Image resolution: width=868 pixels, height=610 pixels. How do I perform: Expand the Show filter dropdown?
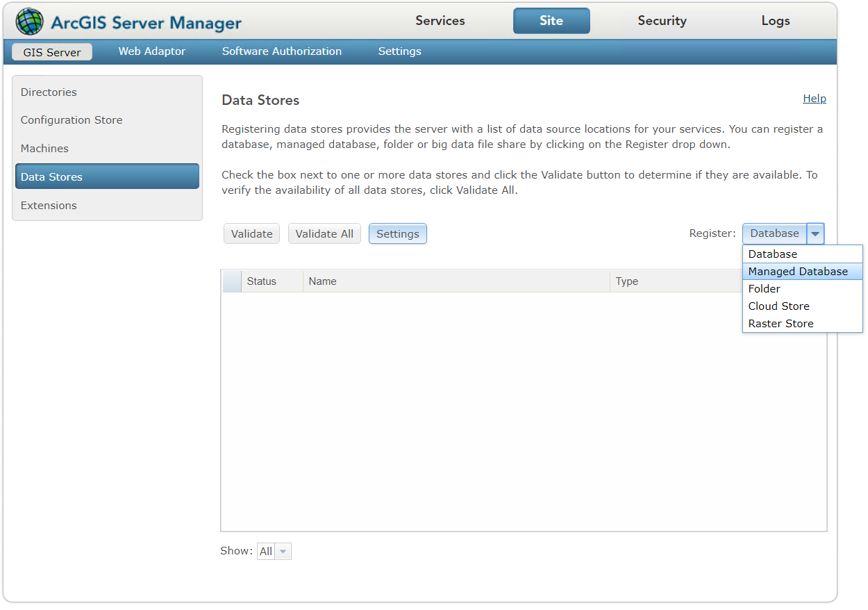pos(282,552)
